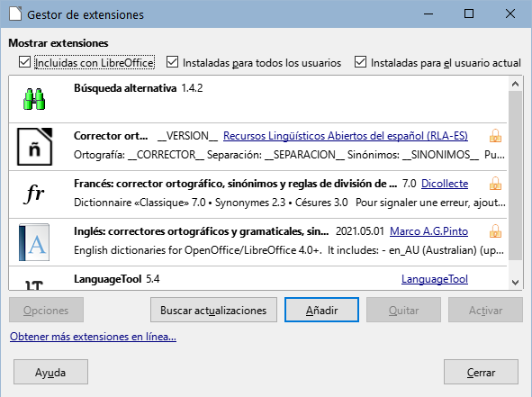
Task: Click lock icon on Inglés extension row
Action: click(x=495, y=231)
